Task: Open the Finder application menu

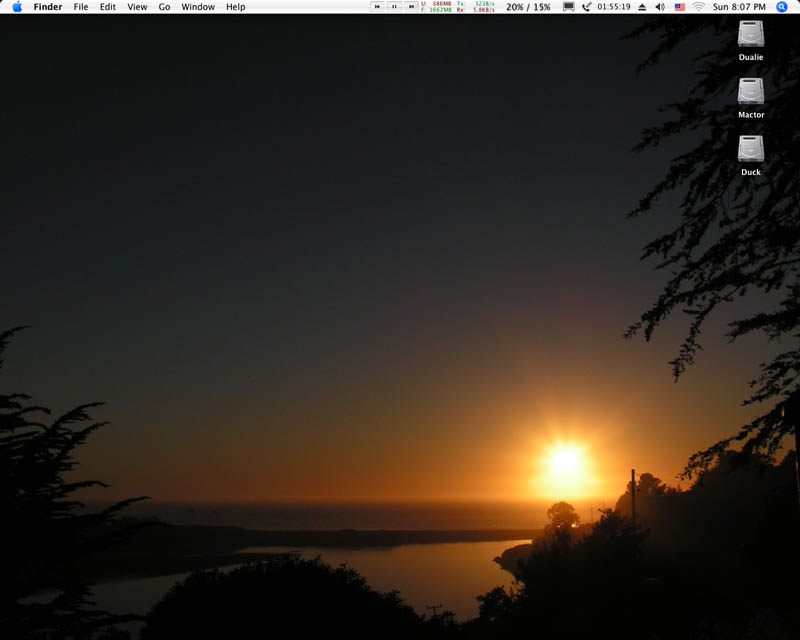Action: [48, 7]
